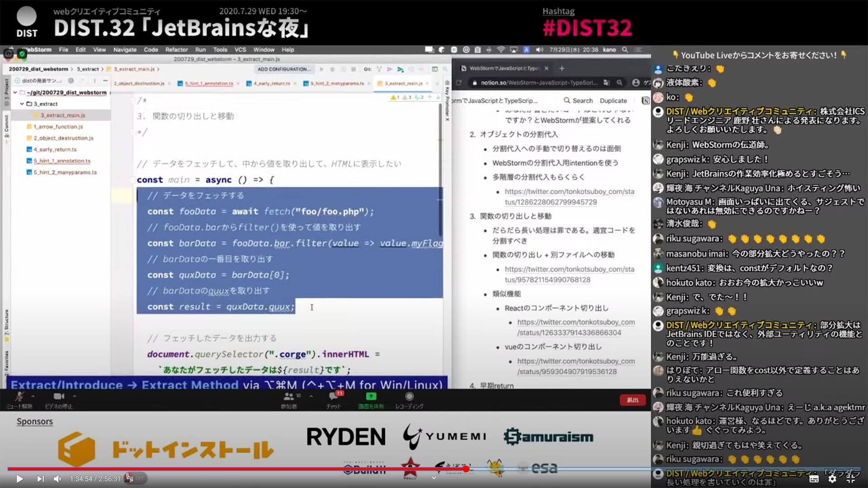Click the red 退出 (Leave) button in Zoom
The image size is (868, 488).
tap(632, 399)
